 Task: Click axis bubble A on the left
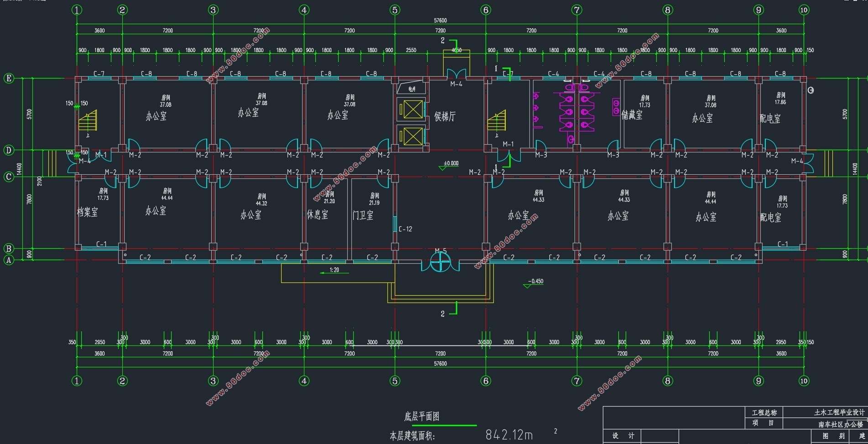click(x=9, y=260)
